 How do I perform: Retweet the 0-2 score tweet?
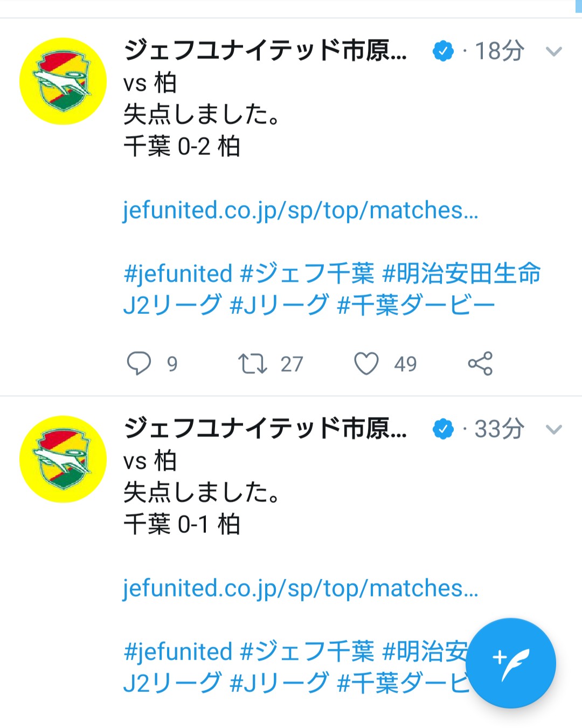(x=253, y=363)
